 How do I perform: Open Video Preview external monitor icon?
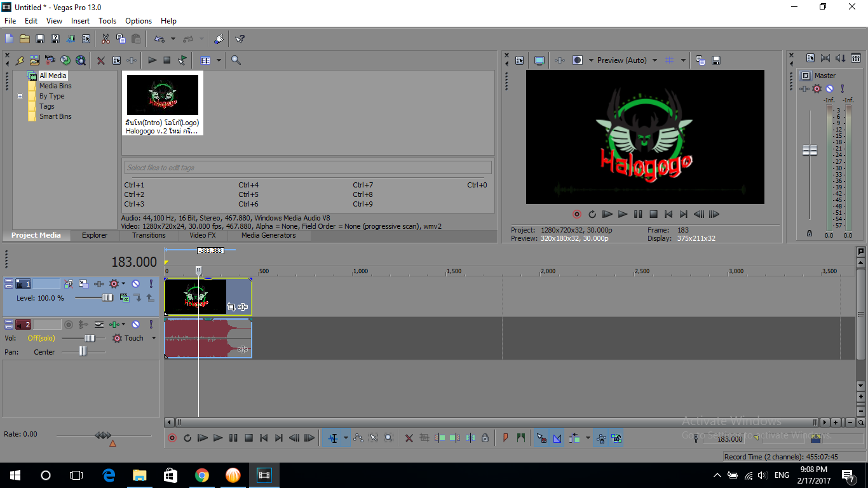coord(539,60)
